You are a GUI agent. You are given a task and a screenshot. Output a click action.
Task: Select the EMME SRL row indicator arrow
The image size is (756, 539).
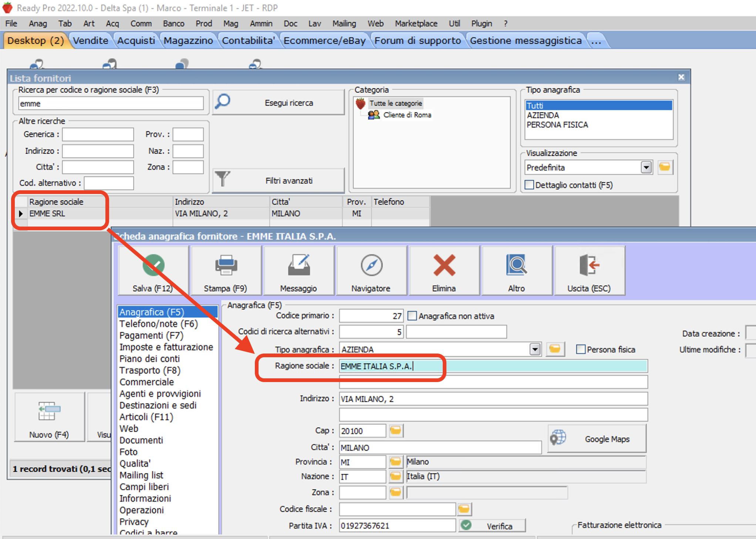pos(21,214)
